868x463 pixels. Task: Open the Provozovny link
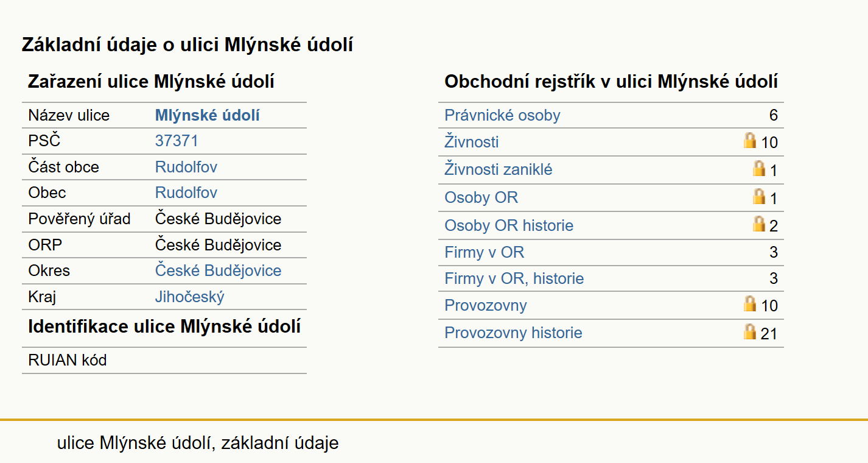coord(486,305)
